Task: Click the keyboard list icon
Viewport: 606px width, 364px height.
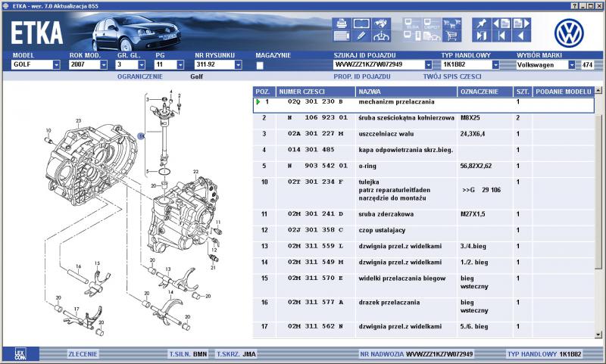Action: 342,36
